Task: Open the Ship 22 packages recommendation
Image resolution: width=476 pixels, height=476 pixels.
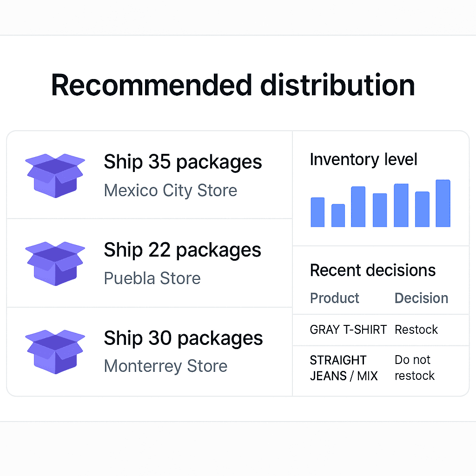Action: (x=149, y=263)
